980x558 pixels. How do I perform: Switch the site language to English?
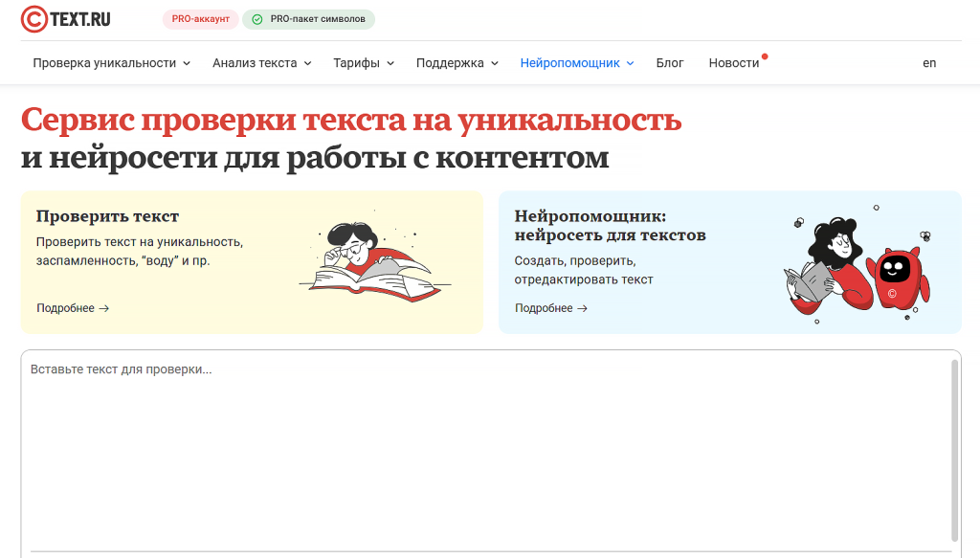point(928,63)
